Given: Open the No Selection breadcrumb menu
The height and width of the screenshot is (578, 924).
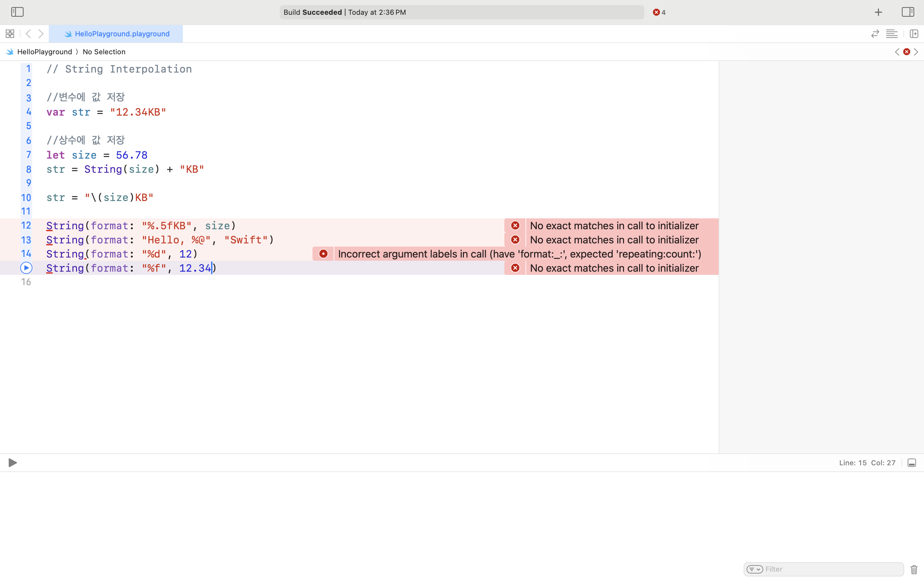Looking at the screenshot, I should coord(104,52).
